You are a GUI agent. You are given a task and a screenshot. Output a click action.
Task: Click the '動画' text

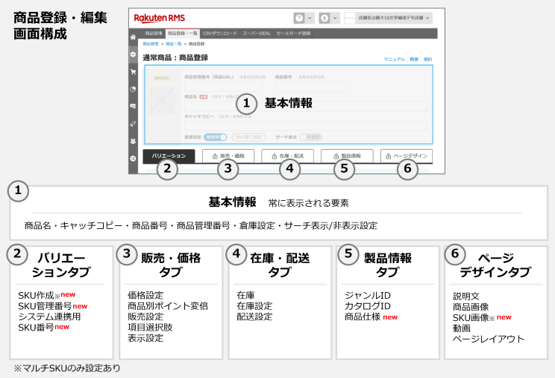462,328
